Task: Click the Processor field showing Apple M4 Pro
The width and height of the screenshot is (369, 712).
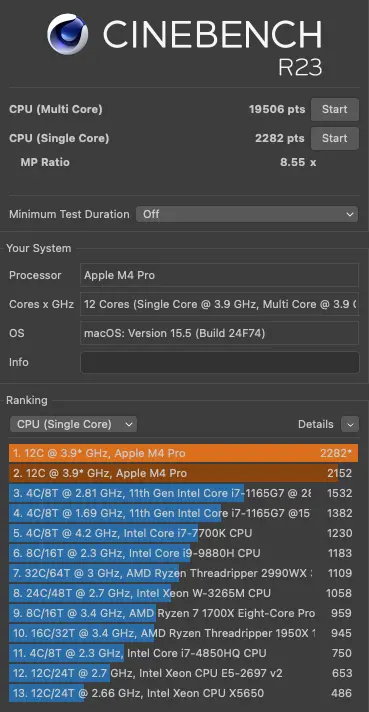Action: [220, 275]
